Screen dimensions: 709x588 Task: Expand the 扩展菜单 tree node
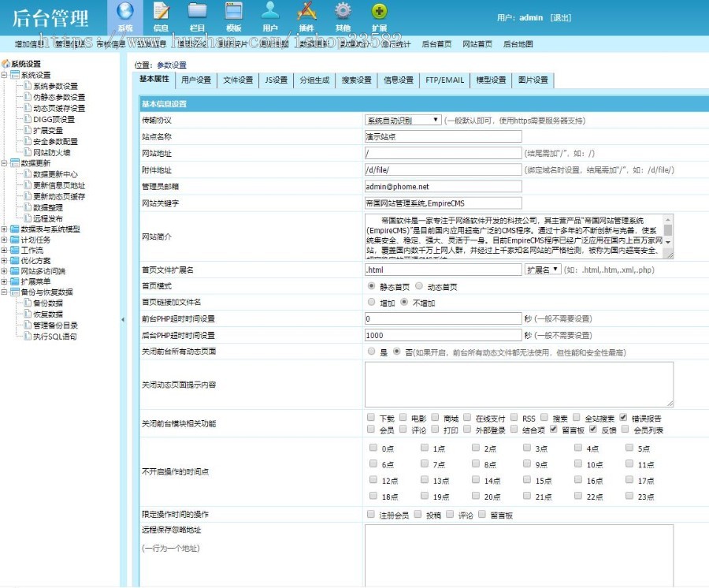(x=4, y=281)
